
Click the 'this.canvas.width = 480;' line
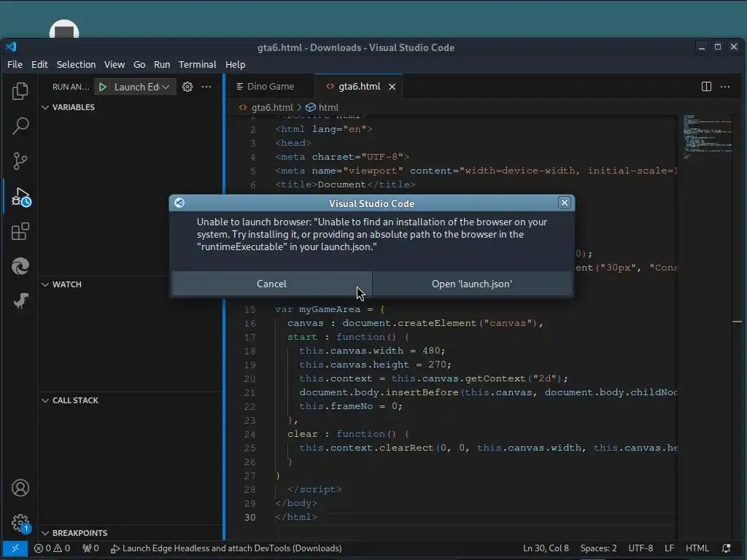pyautogui.click(x=372, y=351)
